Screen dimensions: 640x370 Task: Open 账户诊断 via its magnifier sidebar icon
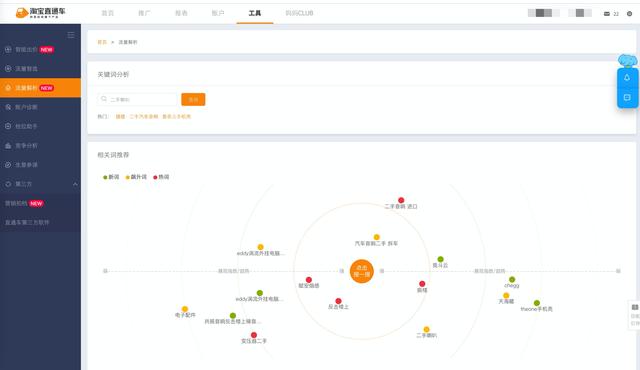pos(8,107)
